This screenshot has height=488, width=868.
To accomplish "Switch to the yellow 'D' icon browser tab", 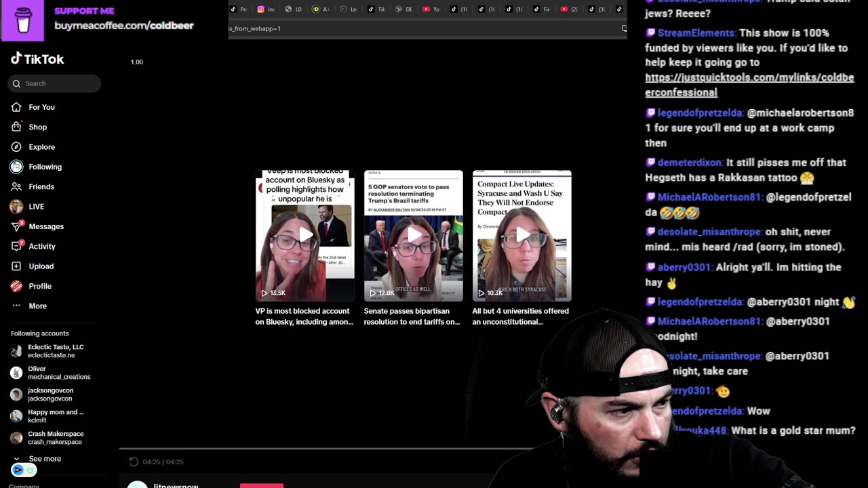I will pyautogui.click(x=321, y=9).
